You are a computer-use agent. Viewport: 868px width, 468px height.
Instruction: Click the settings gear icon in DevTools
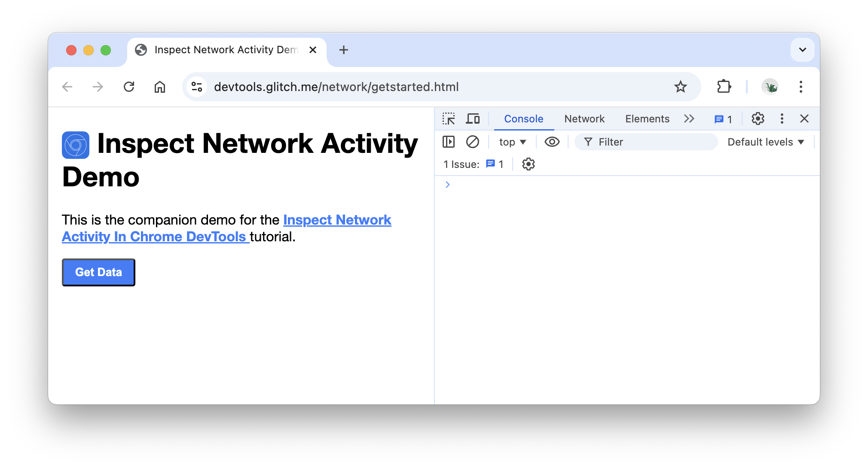757,119
